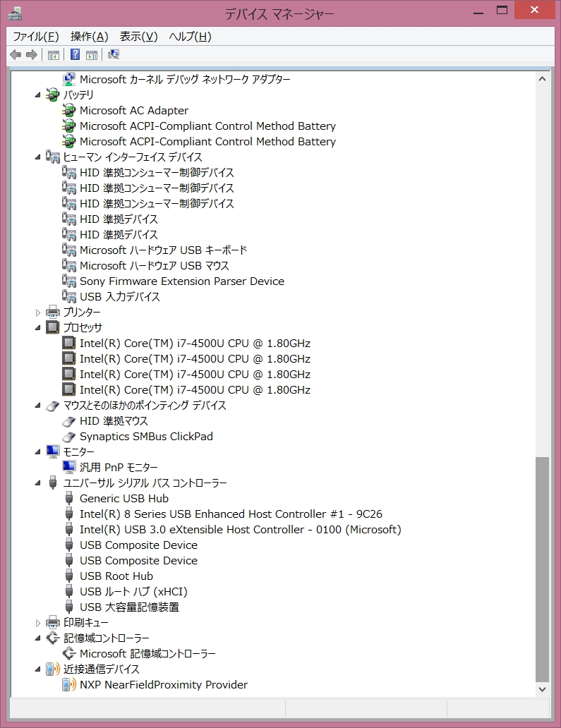Click the blue Help question mark icon
Image resolution: width=561 pixels, height=728 pixels.
point(76,55)
